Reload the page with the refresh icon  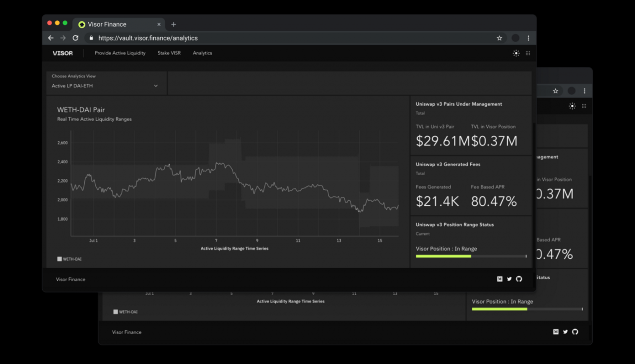tap(75, 38)
